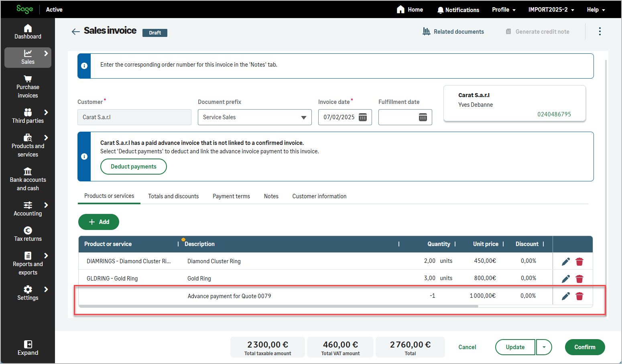
Task: Go back from Sales invoice
Action: 75,32
